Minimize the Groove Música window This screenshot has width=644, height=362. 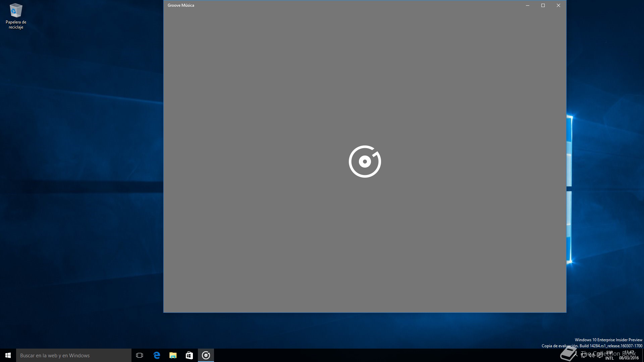528,5
